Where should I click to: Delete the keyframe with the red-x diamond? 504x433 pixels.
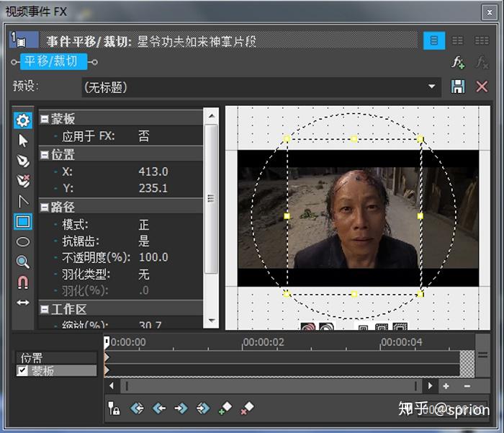pos(247,409)
